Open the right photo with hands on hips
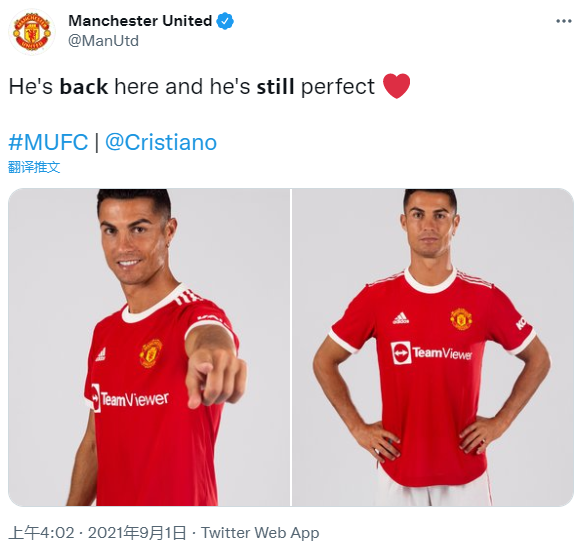Image resolution: width=582 pixels, height=546 pixels. (433, 347)
